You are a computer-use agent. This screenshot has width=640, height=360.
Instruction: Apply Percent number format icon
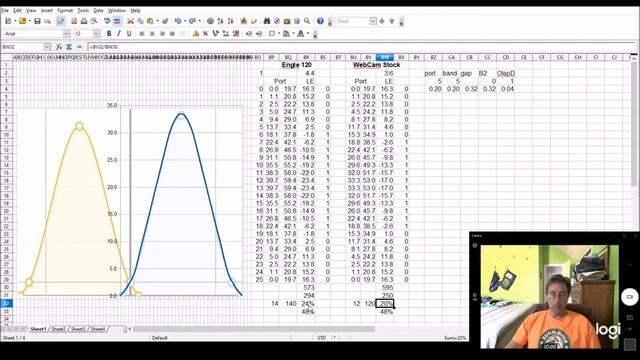pyautogui.click(x=205, y=33)
